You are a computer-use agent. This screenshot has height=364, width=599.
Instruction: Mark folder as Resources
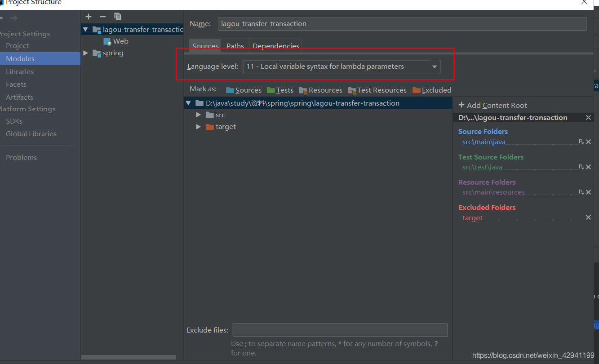[320, 90]
